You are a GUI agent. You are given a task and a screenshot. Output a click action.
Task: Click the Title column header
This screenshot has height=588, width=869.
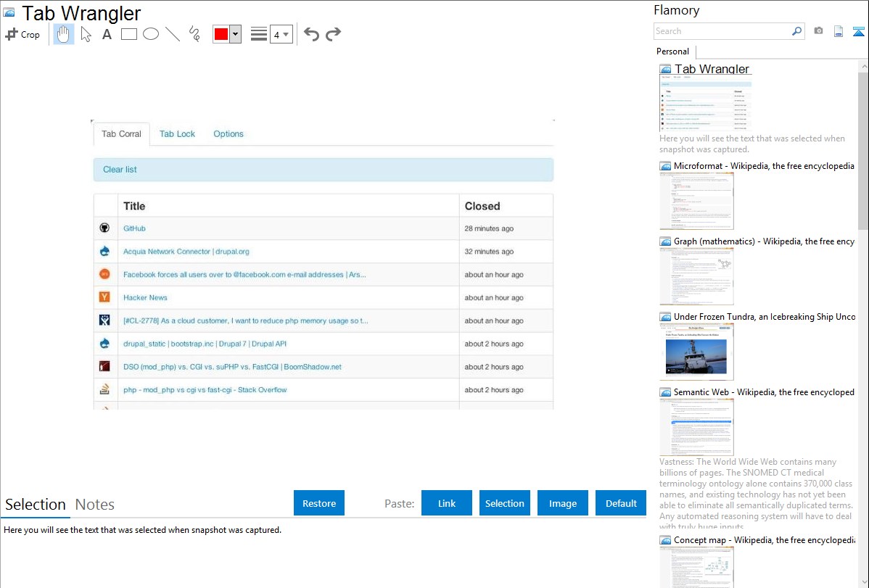coord(134,206)
